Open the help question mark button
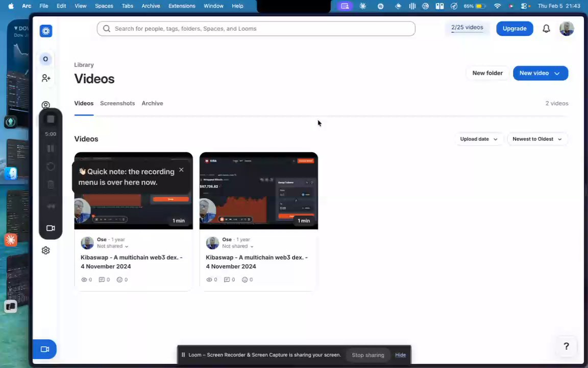The width and height of the screenshot is (588, 368). 566,346
